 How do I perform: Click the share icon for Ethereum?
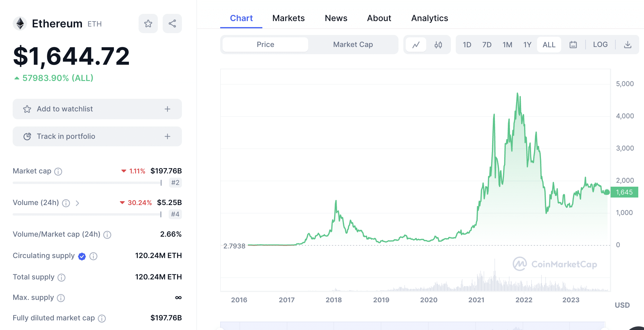[x=172, y=23]
